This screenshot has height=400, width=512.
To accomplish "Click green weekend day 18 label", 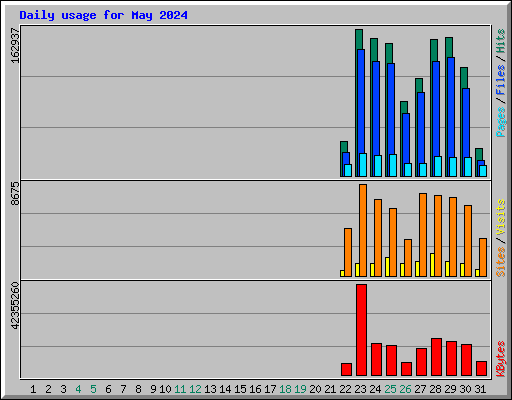I will (285, 389).
